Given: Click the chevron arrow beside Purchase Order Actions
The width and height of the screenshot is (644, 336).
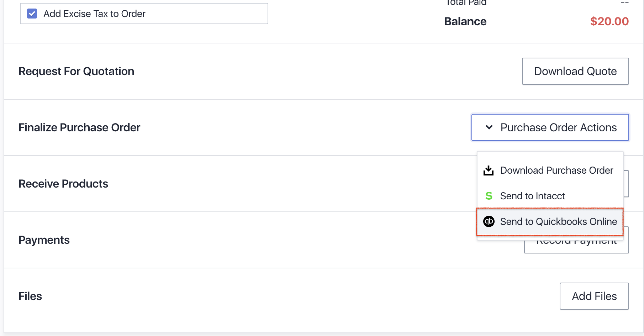Looking at the screenshot, I should [x=489, y=127].
